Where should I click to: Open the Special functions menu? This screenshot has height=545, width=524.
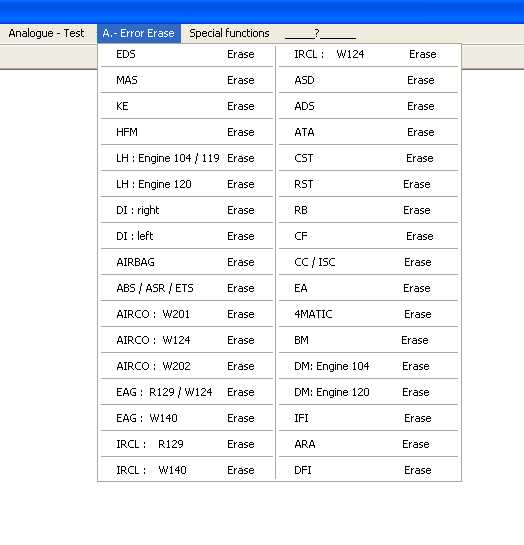(x=229, y=33)
